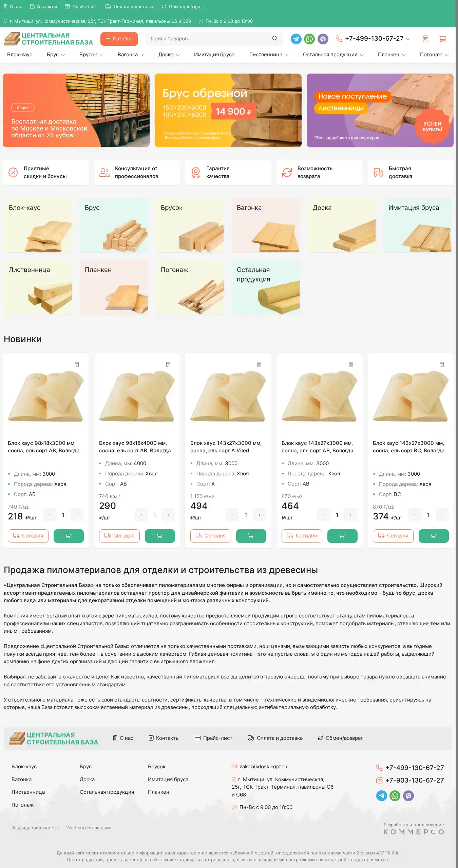Open Имитация бруса navigation item
458x868 pixels.
pos(214,55)
